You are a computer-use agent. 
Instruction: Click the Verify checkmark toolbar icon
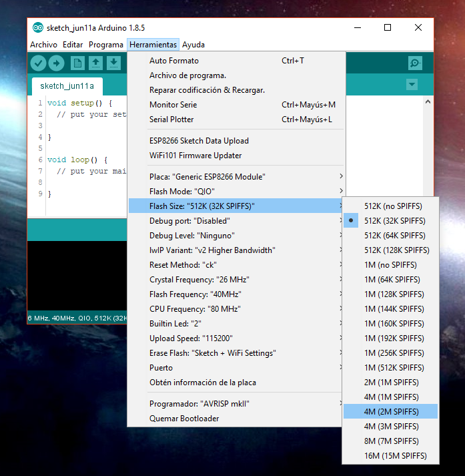click(x=38, y=63)
